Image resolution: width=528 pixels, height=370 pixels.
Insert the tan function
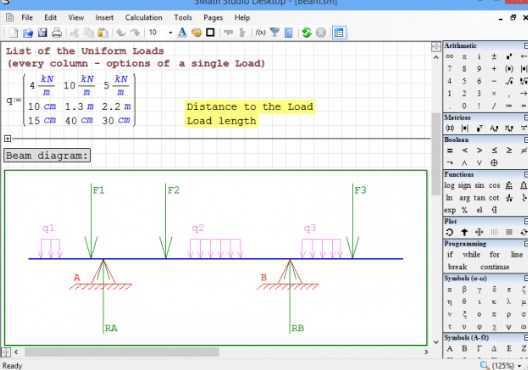[x=479, y=198]
